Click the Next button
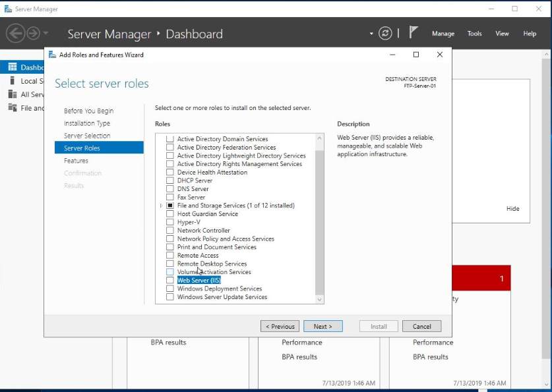The height and width of the screenshot is (392, 552). tap(322, 326)
